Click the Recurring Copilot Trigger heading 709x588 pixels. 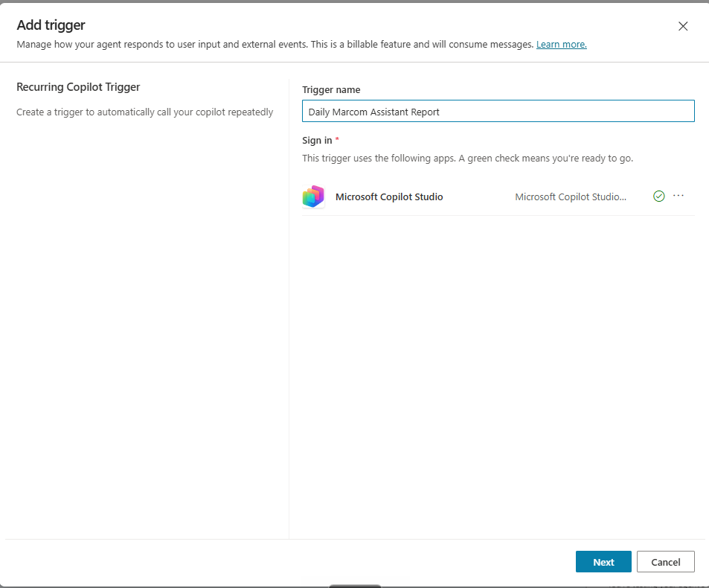78,87
